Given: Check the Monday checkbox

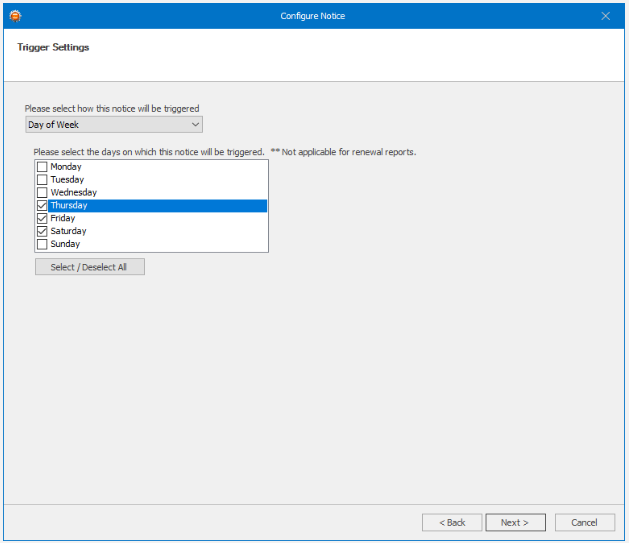Looking at the screenshot, I should pos(42,166).
